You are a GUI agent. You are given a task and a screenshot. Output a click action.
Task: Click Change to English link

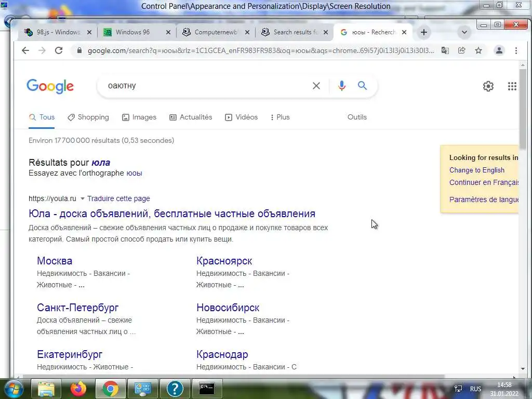tap(477, 170)
